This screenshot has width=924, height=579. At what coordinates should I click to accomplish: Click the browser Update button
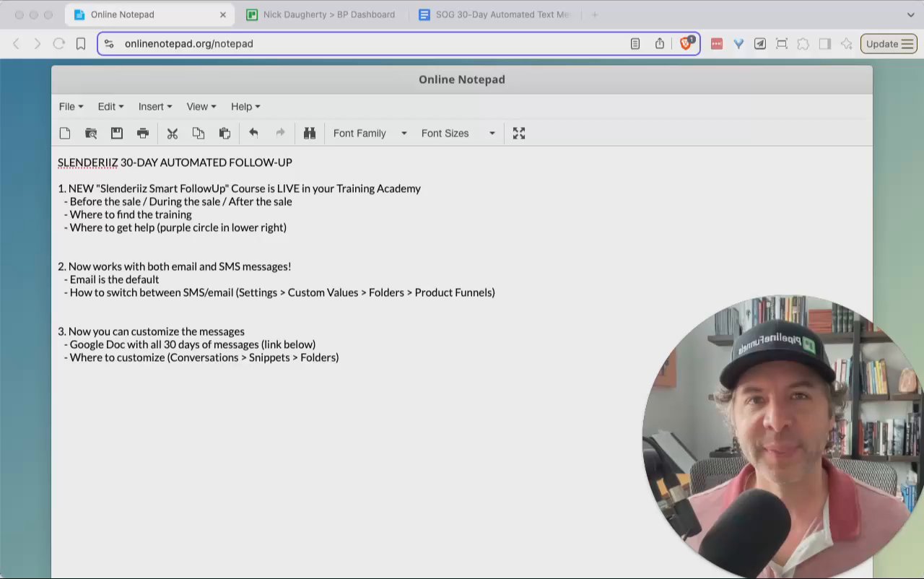pyautogui.click(x=889, y=44)
